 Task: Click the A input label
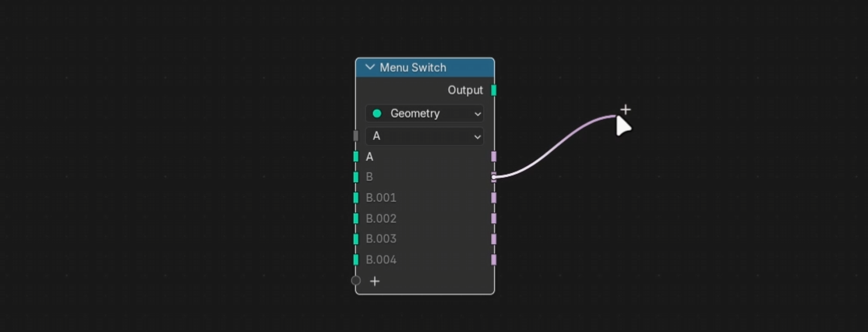[x=370, y=157]
